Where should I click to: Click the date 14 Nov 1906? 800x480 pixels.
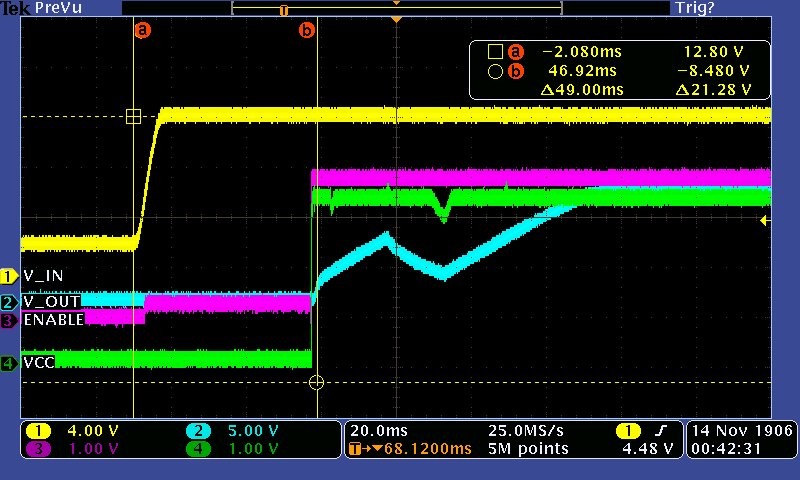(742, 431)
